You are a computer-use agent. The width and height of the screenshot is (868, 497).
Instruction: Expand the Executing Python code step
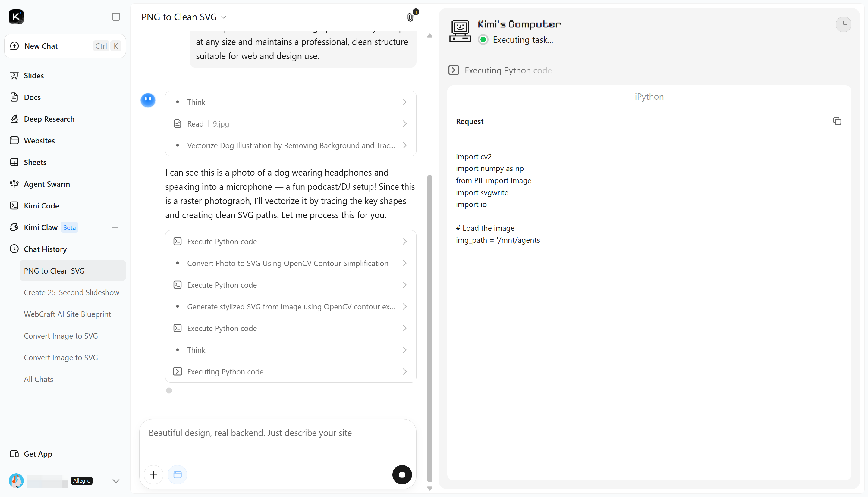(291, 371)
